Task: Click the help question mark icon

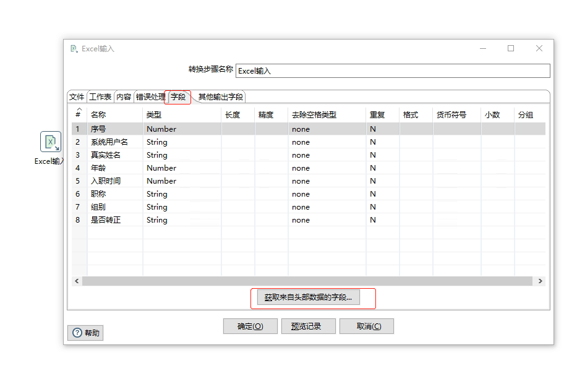Action: coord(77,333)
